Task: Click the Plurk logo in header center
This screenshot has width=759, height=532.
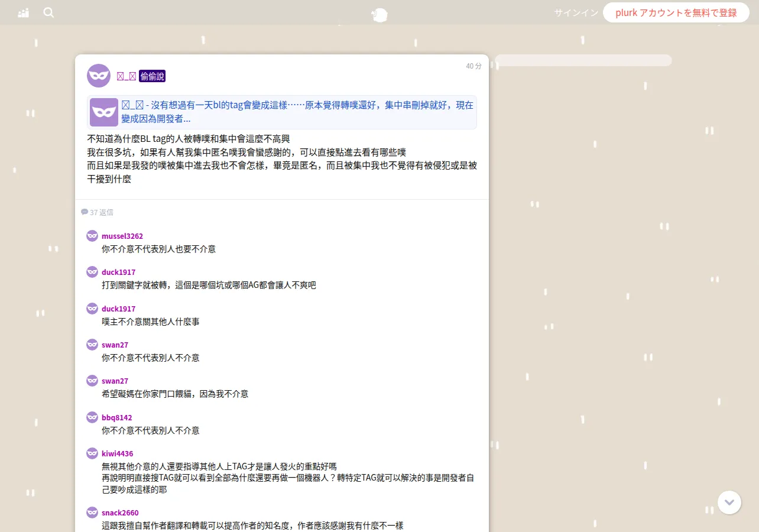Action: pos(379,15)
